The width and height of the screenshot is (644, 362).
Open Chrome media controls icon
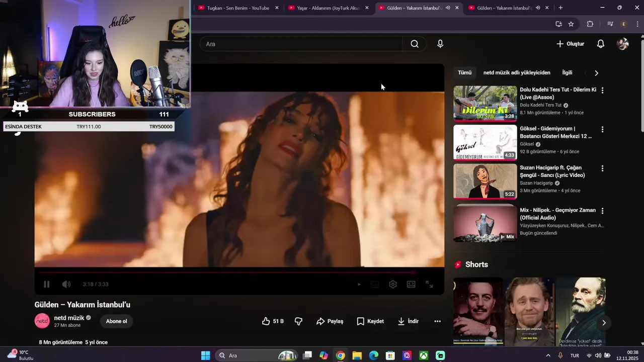[x=610, y=24]
